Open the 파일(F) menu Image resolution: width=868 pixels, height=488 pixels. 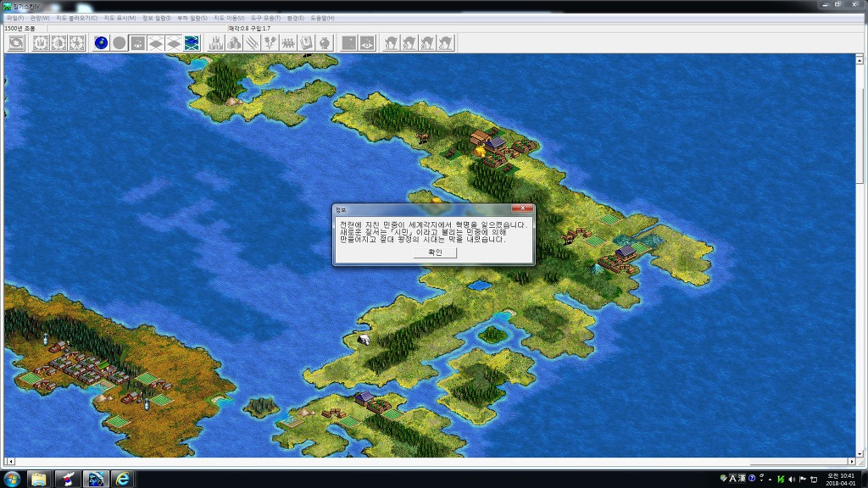coord(14,18)
